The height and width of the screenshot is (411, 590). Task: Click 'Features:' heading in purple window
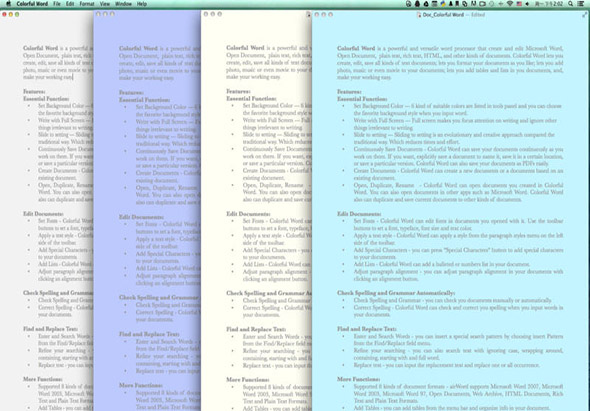coord(131,93)
